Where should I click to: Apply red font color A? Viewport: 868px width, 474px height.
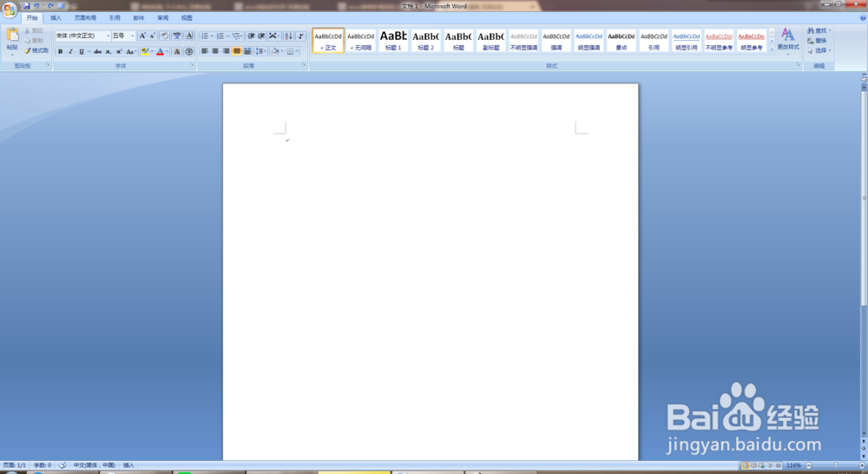160,51
